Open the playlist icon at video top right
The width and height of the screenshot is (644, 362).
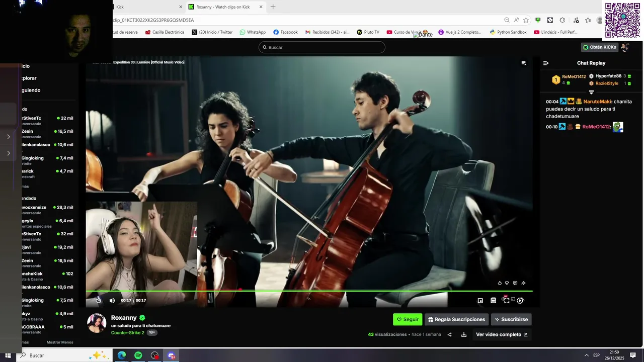(x=524, y=63)
